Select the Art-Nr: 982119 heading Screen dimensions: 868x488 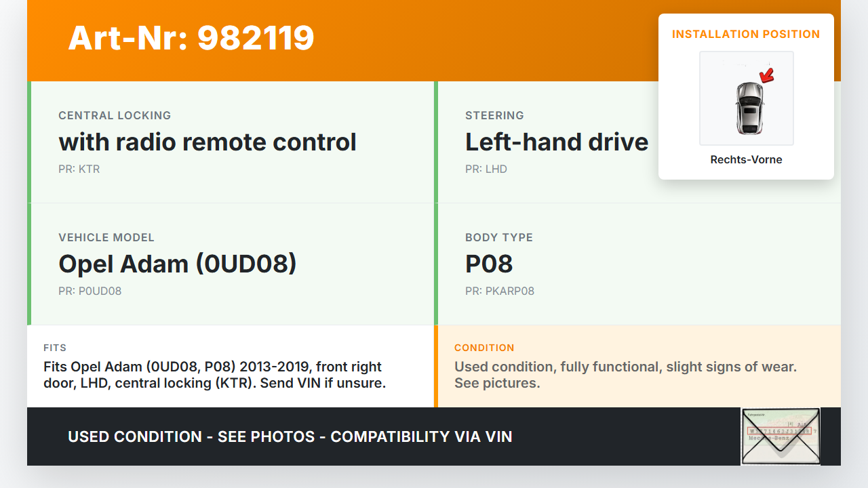[x=191, y=38]
